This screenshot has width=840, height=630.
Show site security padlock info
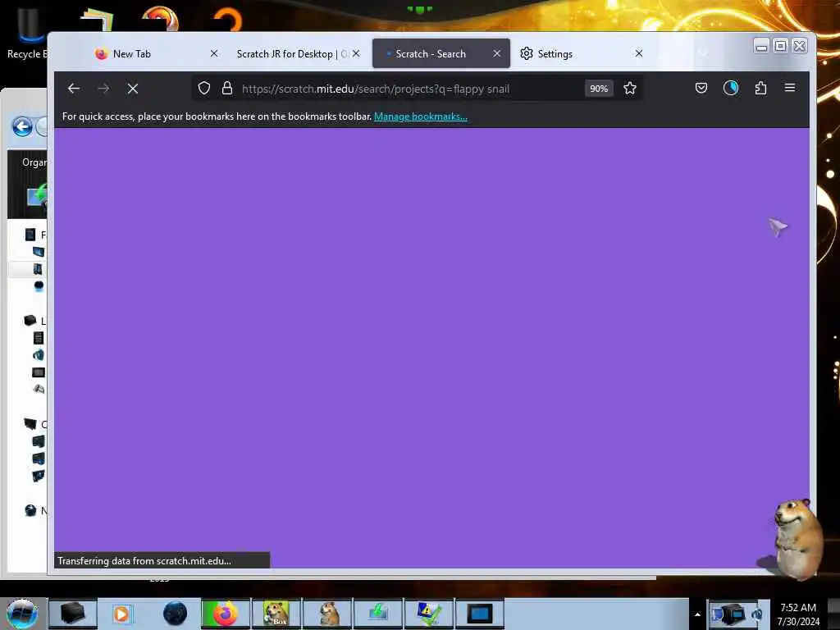pos(227,89)
